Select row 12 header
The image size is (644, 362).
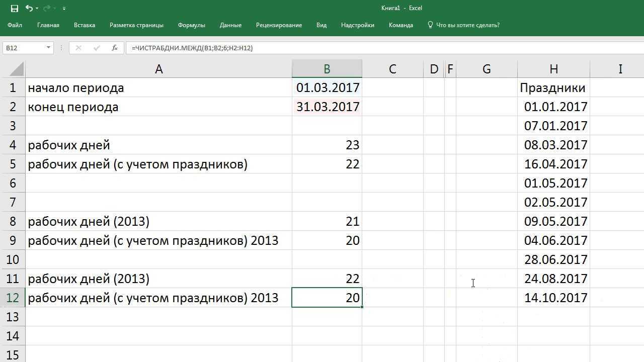[x=13, y=298]
